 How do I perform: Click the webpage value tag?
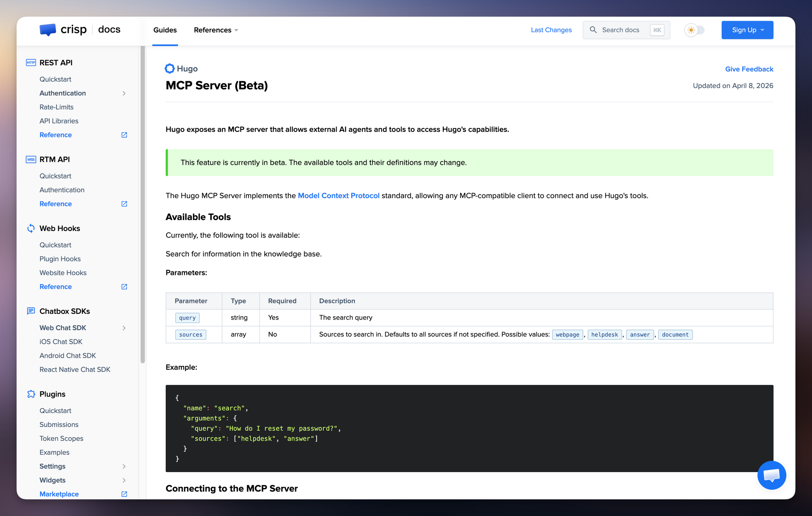pos(568,335)
